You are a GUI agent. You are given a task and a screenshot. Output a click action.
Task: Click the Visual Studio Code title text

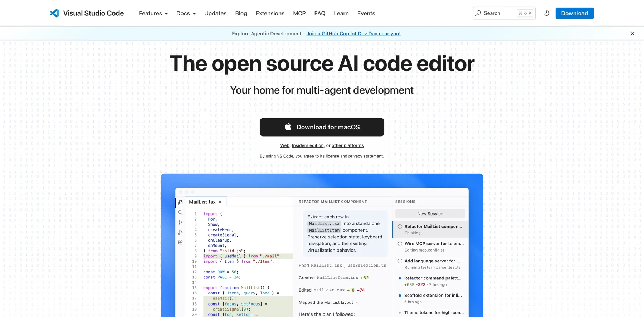coord(93,13)
